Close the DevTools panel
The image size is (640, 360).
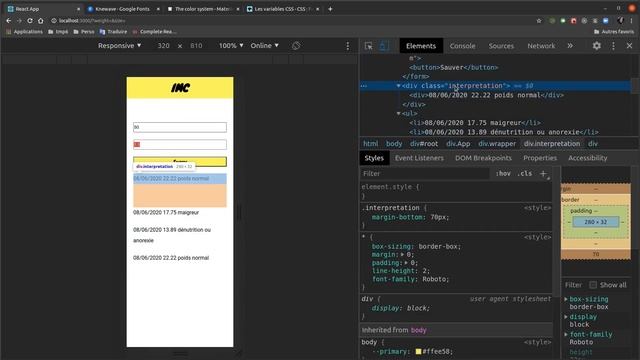coord(629,46)
